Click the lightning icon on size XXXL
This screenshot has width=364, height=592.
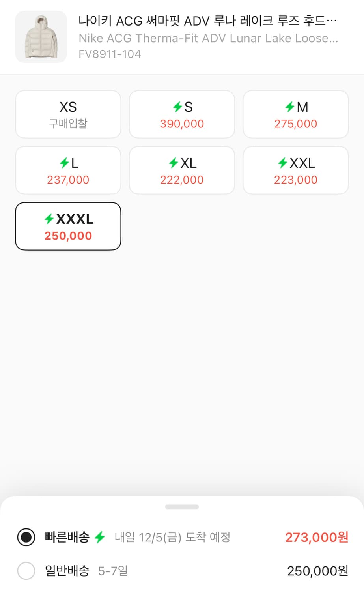tap(49, 219)
